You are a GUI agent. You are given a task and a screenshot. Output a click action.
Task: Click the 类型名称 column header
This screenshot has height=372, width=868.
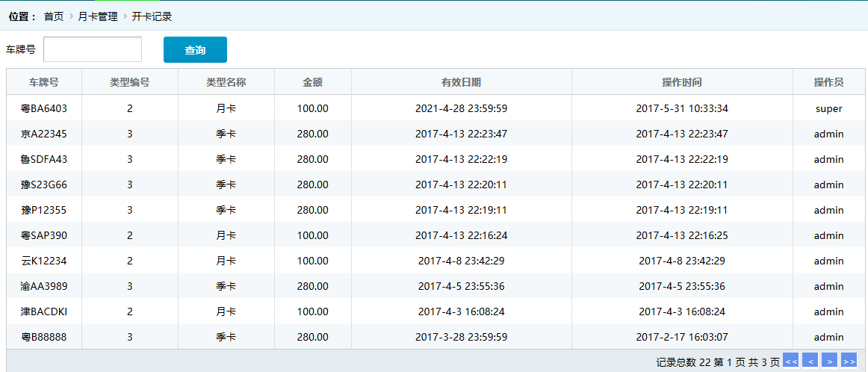pyautogui.click(x=226, y=82)
